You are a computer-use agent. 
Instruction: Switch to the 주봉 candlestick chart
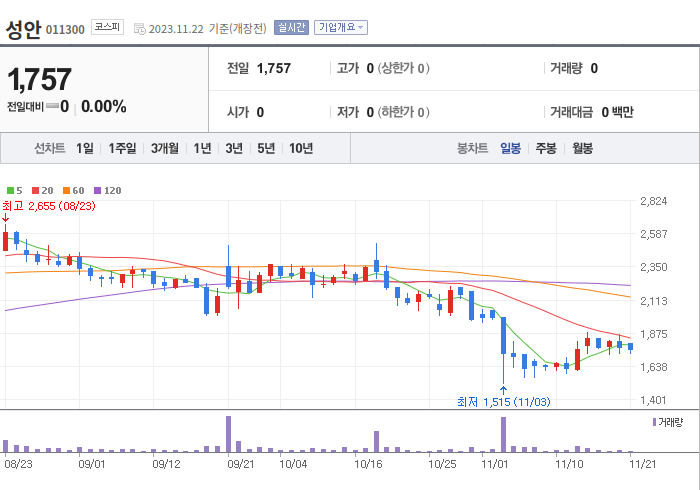[546, 148]
